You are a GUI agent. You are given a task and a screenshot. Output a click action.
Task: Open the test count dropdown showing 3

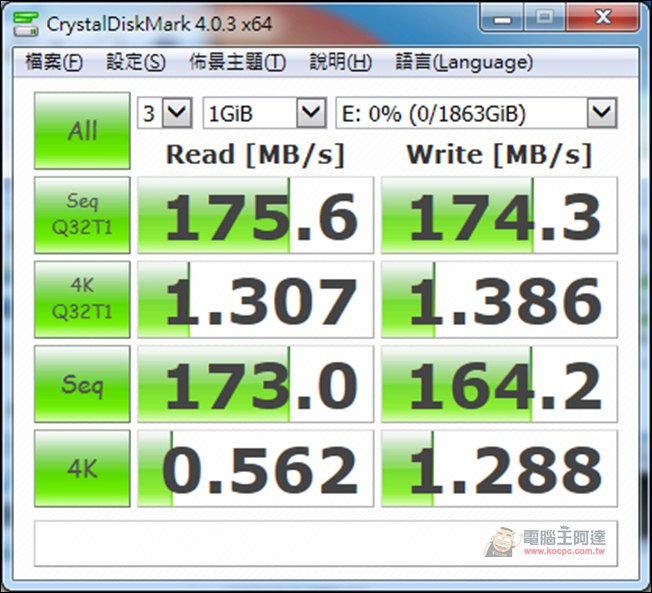tap(165, 113)
